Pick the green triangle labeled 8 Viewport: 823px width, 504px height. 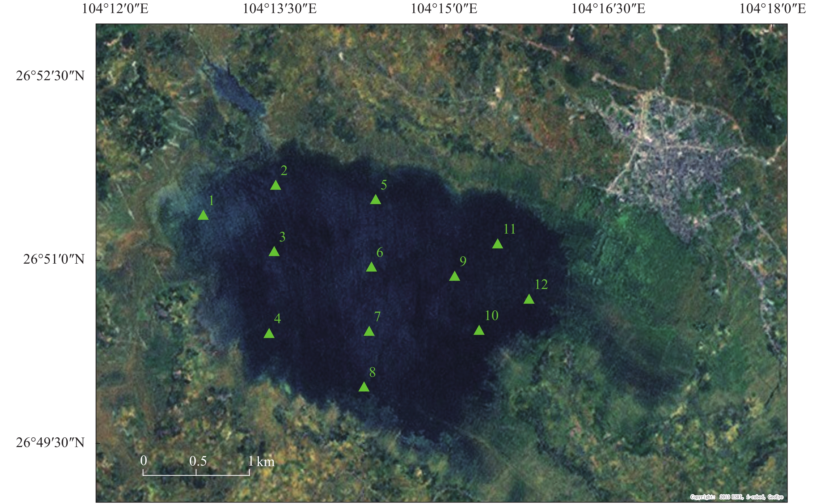[364, 387]
